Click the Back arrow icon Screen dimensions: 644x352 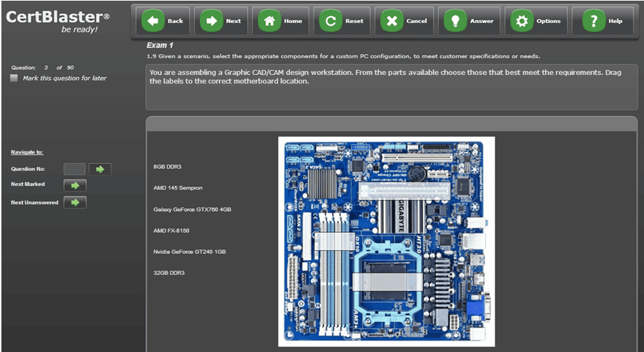(x=154, y=21)
